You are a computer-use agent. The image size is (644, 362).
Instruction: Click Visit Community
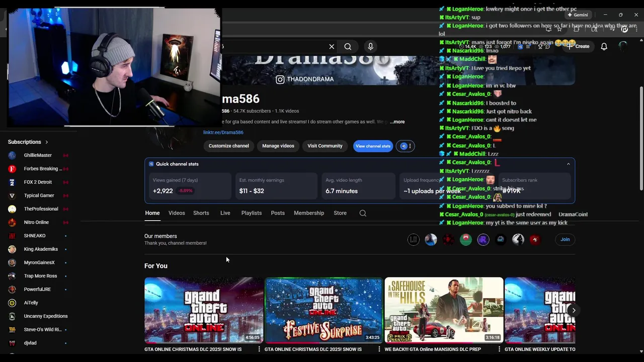click(325, 146)
